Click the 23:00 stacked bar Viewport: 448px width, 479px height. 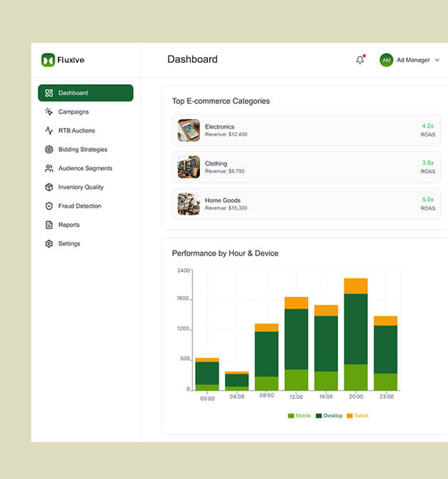click(386, 353)
